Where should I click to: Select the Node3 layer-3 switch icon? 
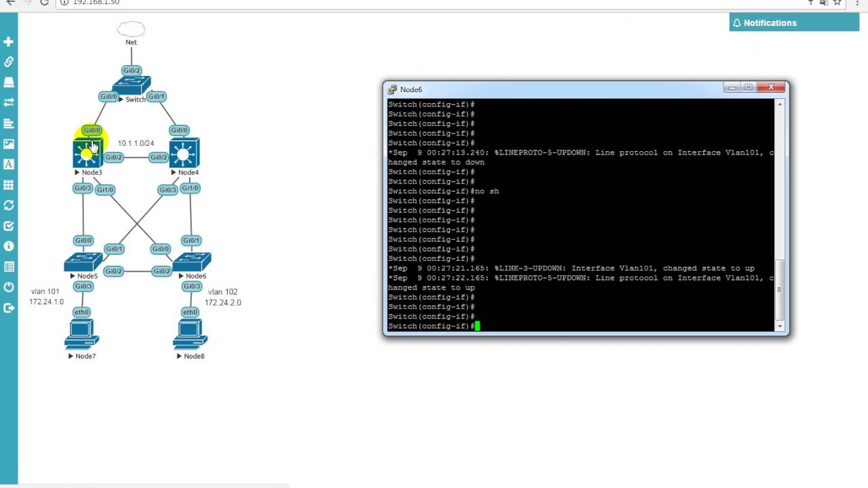tap(87, 153)
